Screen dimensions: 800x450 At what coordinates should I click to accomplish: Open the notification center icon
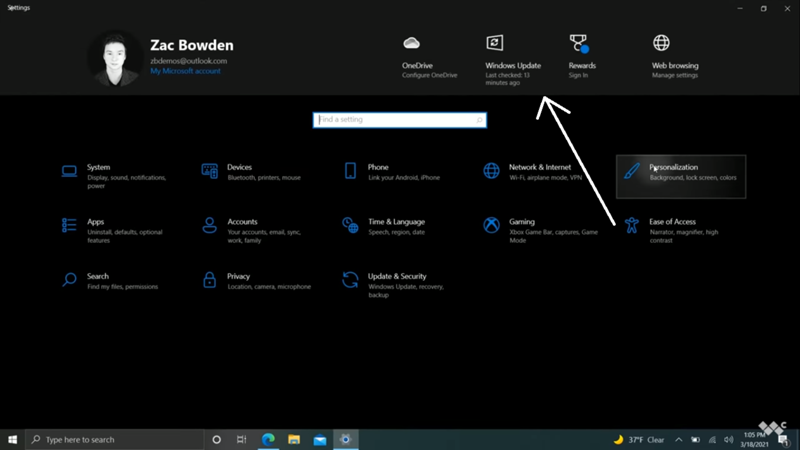pyautogui.click(x=784, y=440)
